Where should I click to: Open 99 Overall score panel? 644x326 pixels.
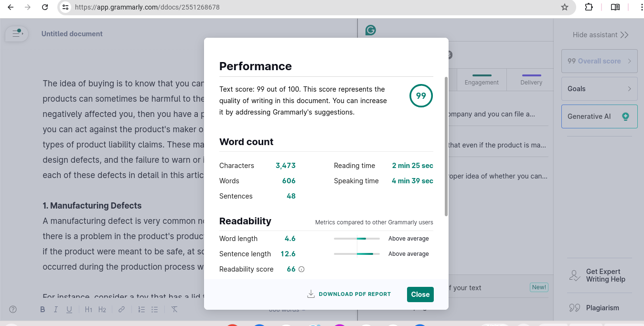tap(600, 61)
